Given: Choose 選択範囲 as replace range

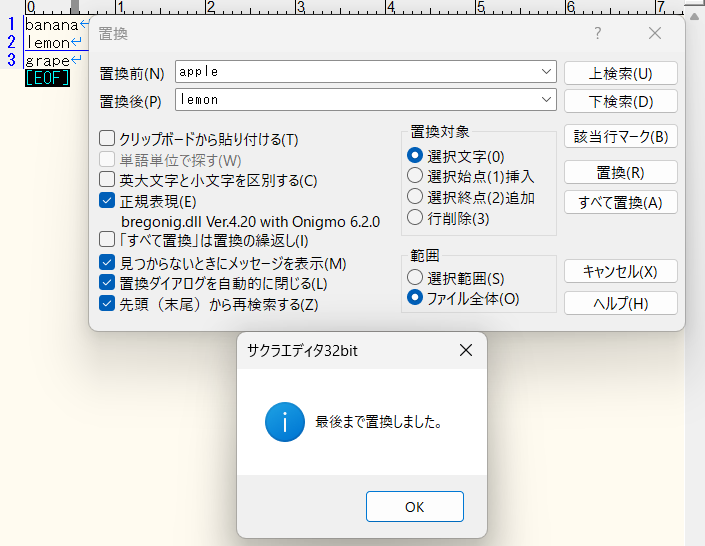Looking at the screenshot, I should pyautogui.click(x=415, y=277).
